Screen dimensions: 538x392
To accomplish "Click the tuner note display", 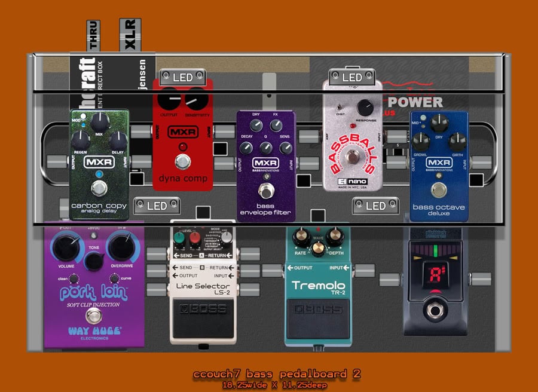I will click(x=435, y=275).
